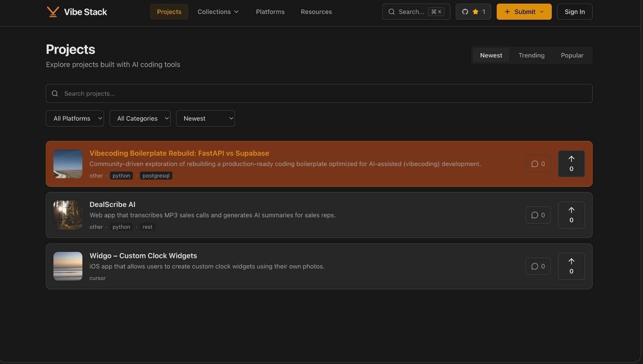
Task: Click the other label under Vibecoding Boilerplate
Action: click(x=96, y=176)
